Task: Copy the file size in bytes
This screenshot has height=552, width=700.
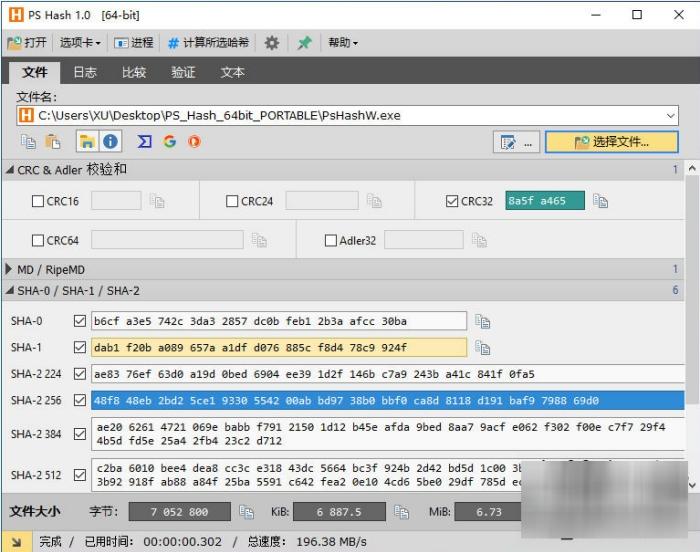Action: pos(246,511)
